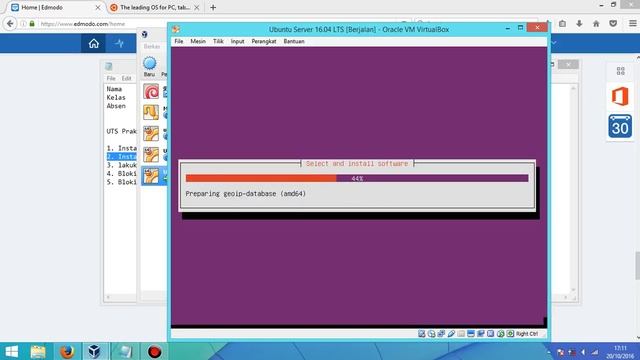Open the Bantuan menu in VirtualBox VM window
This screenshot has height=360, width=640.
[x=294, y=41]
